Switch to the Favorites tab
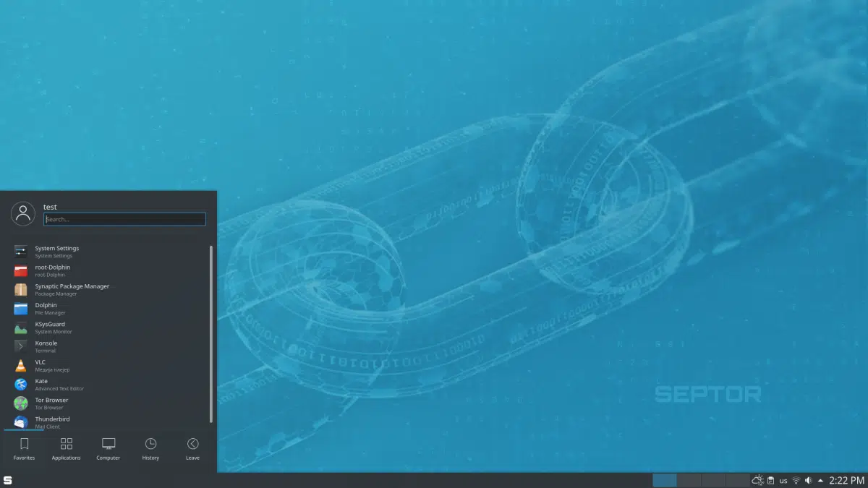Viewport: 868px width, 488px height. click(x=24, y=449)
